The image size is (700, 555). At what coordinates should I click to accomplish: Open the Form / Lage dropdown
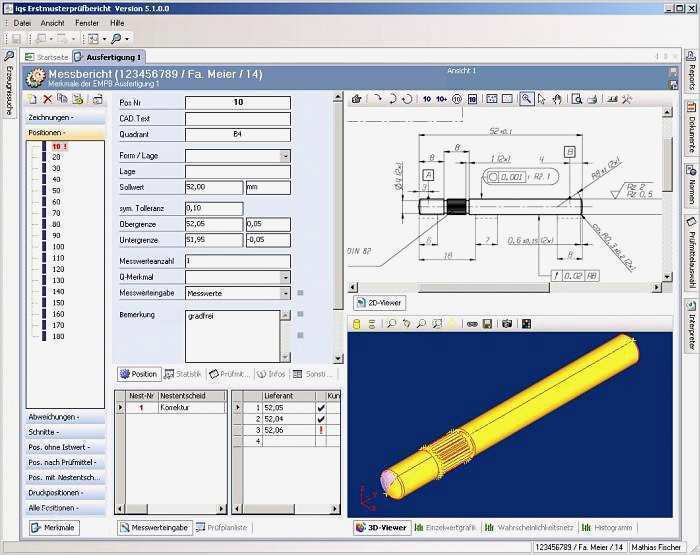pyautogui.click(x=285, y=156)
